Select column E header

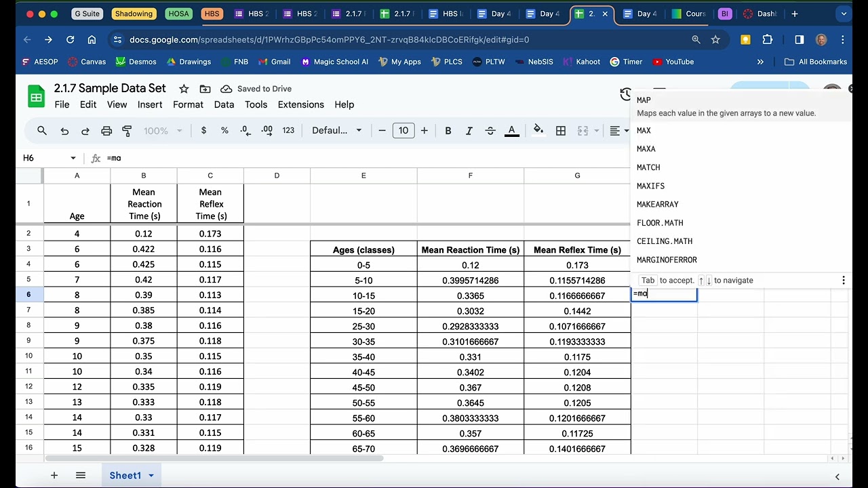[363, 176]
